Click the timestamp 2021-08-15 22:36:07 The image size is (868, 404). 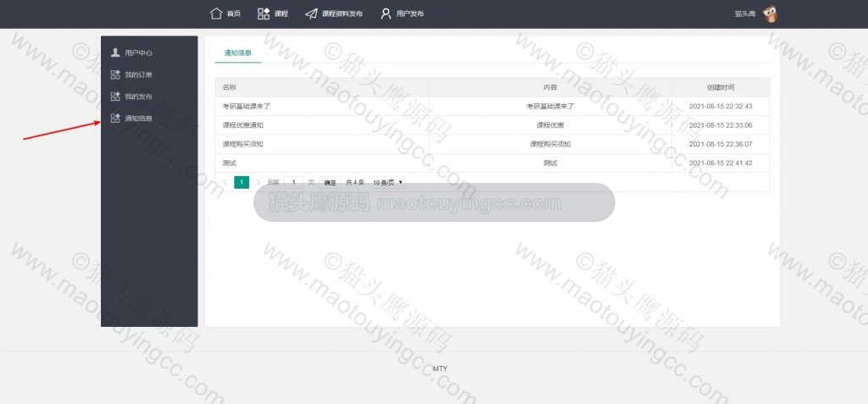(x=721, y=144)
